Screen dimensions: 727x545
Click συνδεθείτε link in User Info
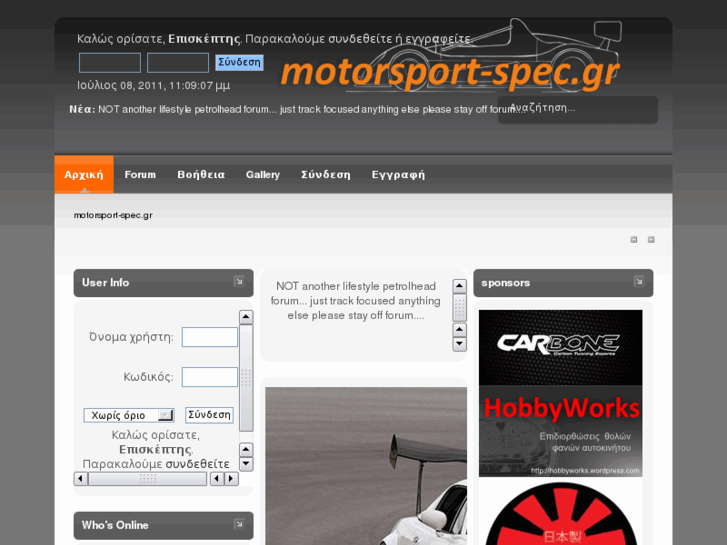pos(198,464)
